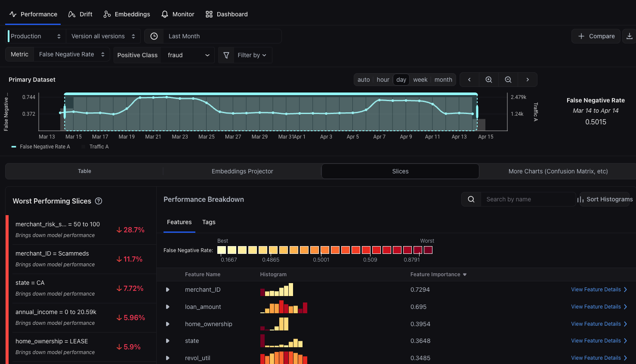Expand the revol_util feature row
Image resolution: width=636 pixels, height=364 pixels.
[167, 358]
